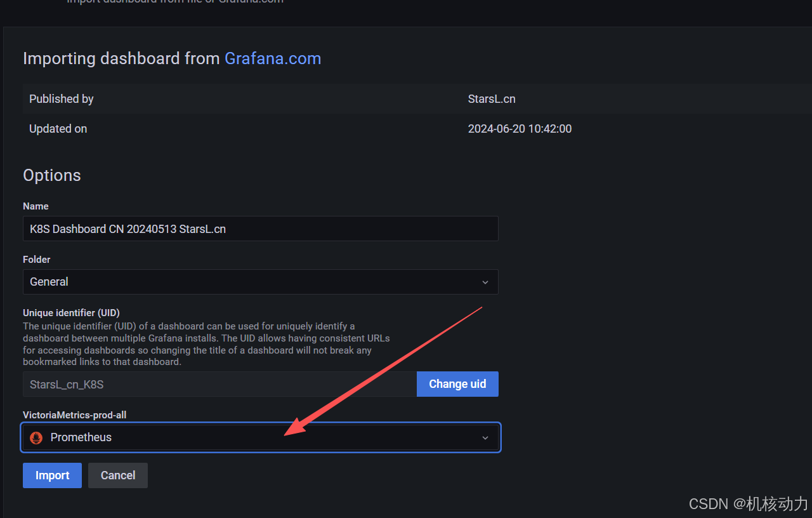Image resolution: width=812 pixels, height=518 pixels.
Task: Expand the Prometheus data source chevron
Action: 485,437
